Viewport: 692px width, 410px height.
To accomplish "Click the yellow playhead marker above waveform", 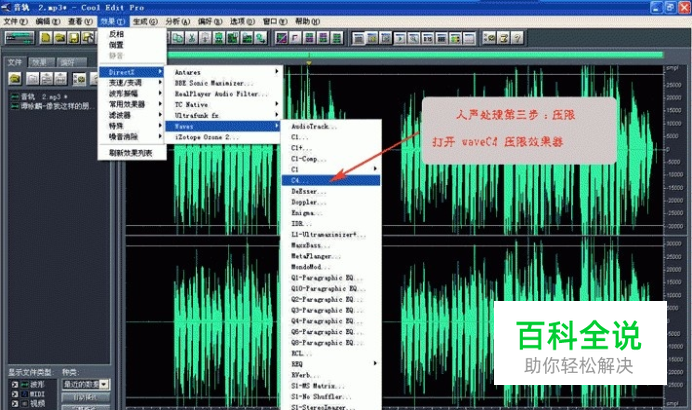I will coord(309,63).
